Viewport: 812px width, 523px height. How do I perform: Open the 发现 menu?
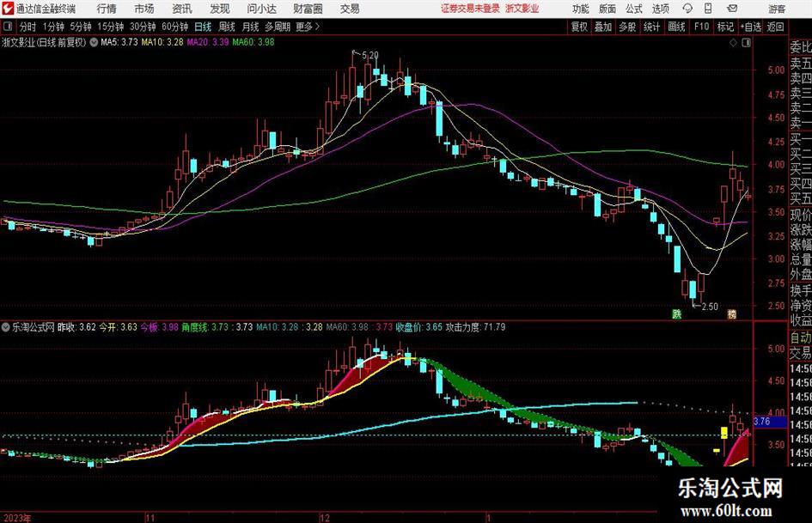(x=220, y=9)
